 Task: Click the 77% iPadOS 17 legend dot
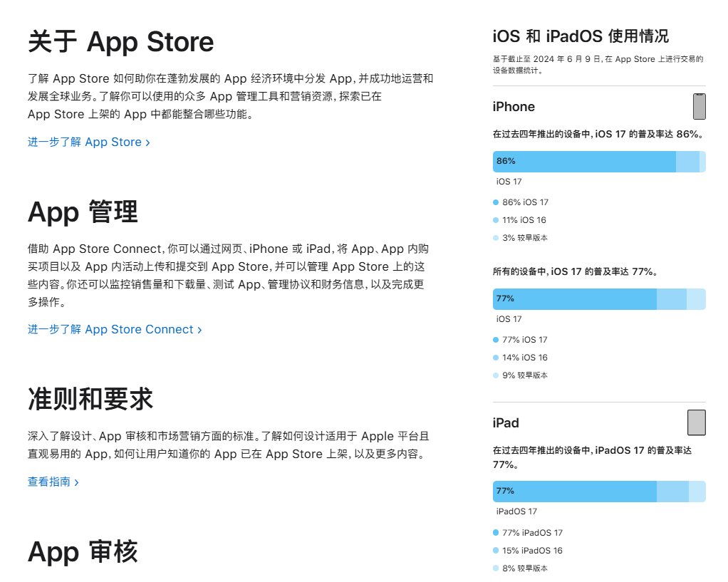(496, 533)
